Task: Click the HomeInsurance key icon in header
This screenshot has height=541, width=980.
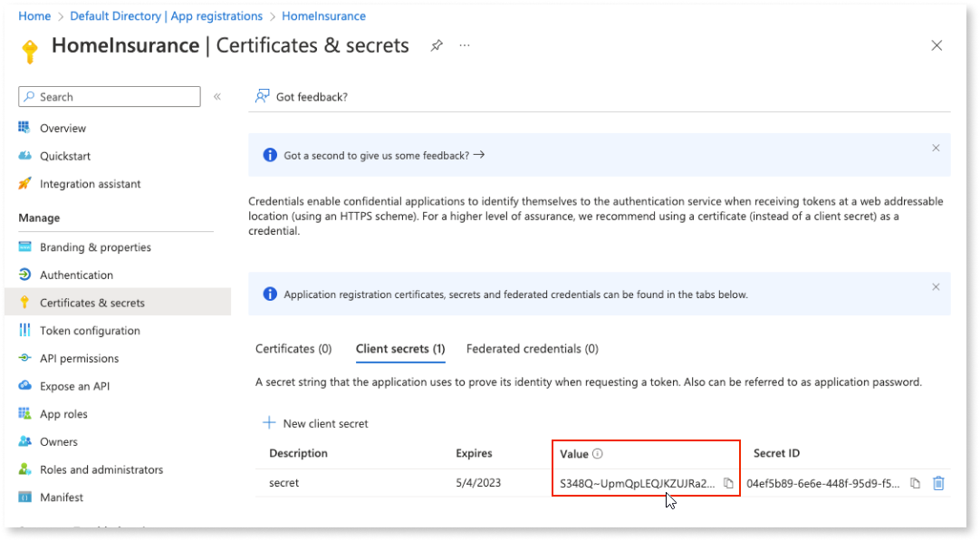Action: [29, 51]
